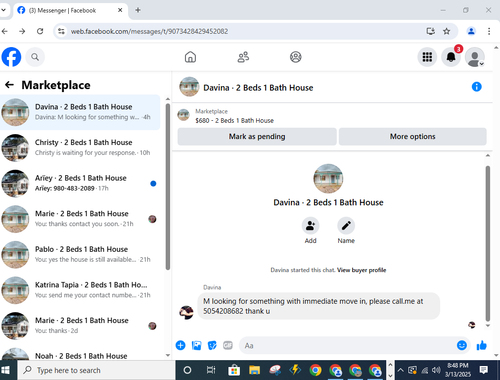
Task: Open Task View on the taskbar
Action: 211,370
